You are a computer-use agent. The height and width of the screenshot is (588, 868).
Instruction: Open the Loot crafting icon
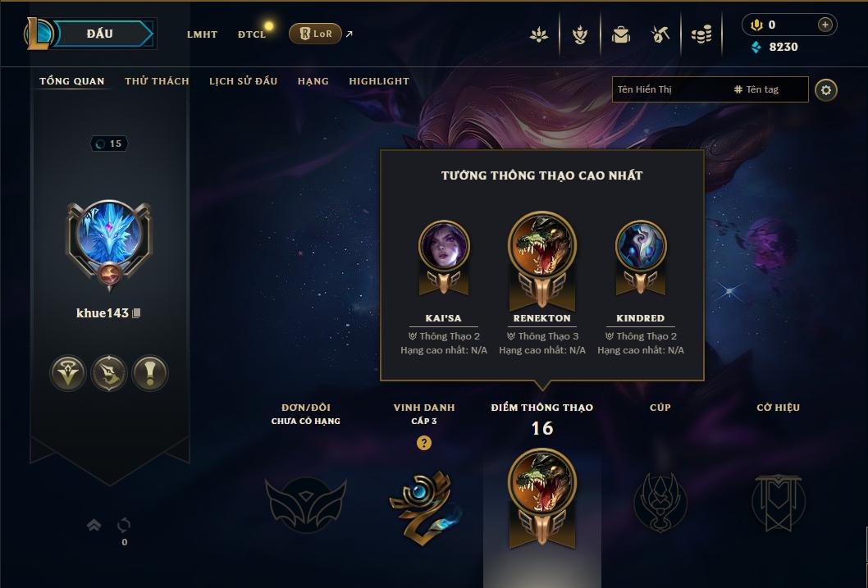(660, 34)
